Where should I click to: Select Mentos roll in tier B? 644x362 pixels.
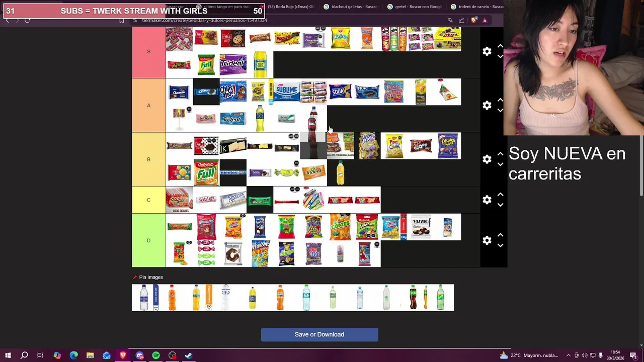coord(233,172)
